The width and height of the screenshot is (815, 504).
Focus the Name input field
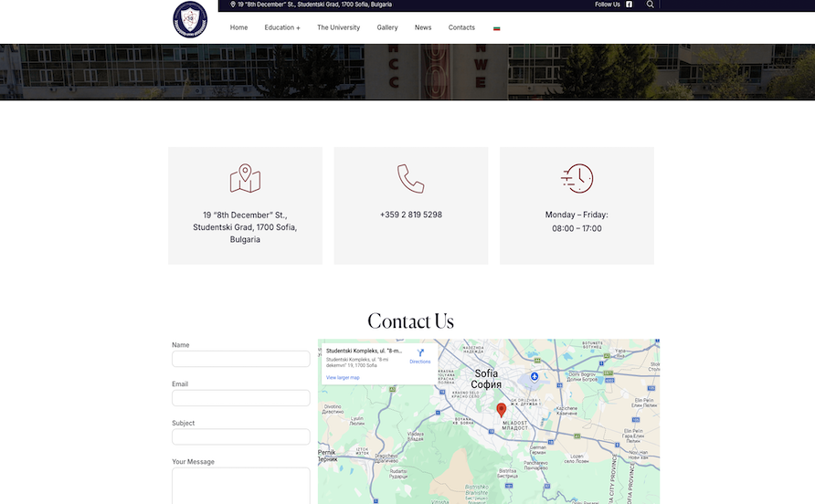pos(241,359)
